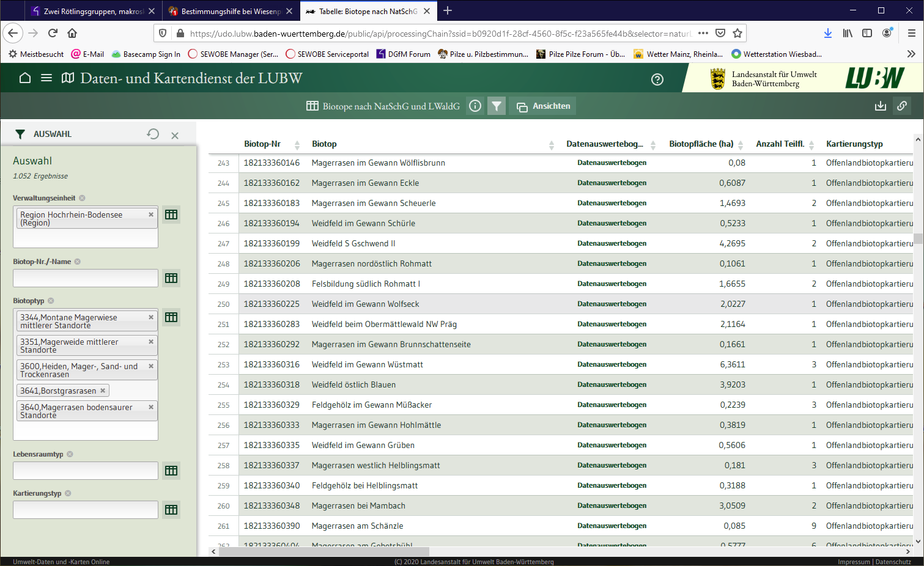Close the Auswahl panel
This screenshot has height=566, width=924.
coord(175,136)
